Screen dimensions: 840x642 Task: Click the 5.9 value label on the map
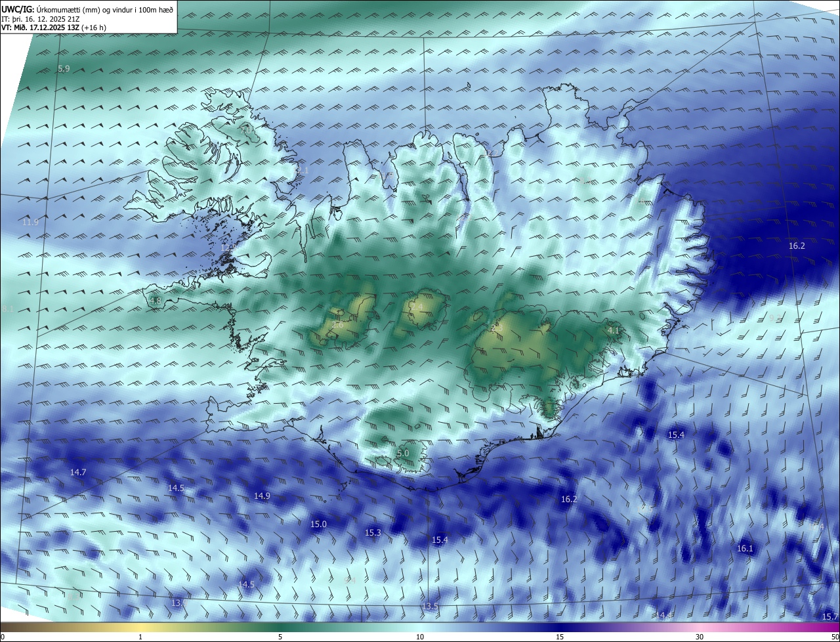pyautogui.click(x=64, y=69)
